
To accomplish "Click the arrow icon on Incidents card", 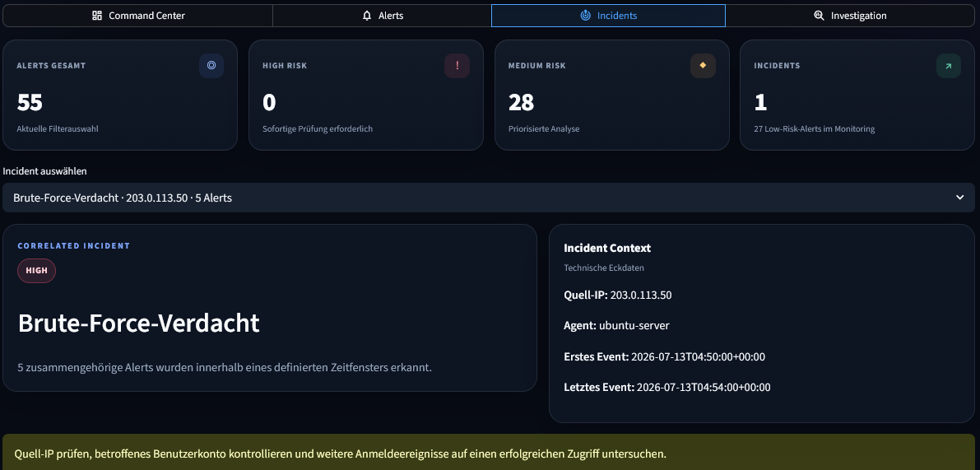I will click(x=948, y=66).
